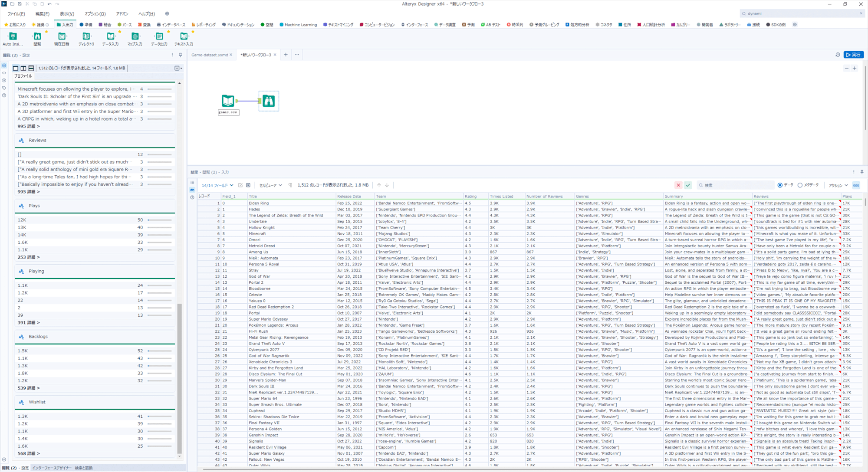
Task: Click the green checkmark apply button
Action: click(688, 185)
